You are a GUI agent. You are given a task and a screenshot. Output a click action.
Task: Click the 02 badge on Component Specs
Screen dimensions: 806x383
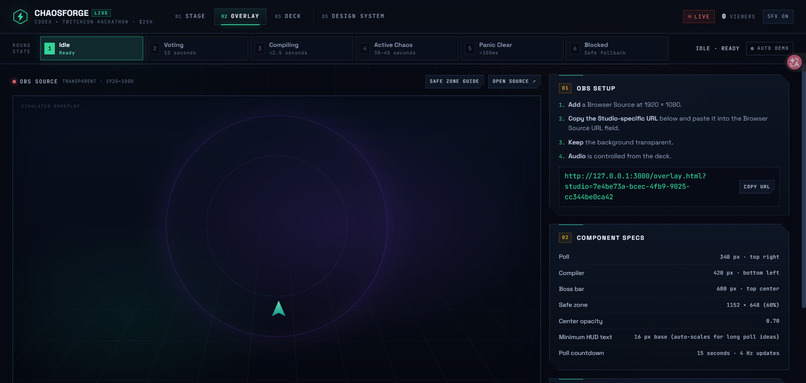(x=565, y=238)
